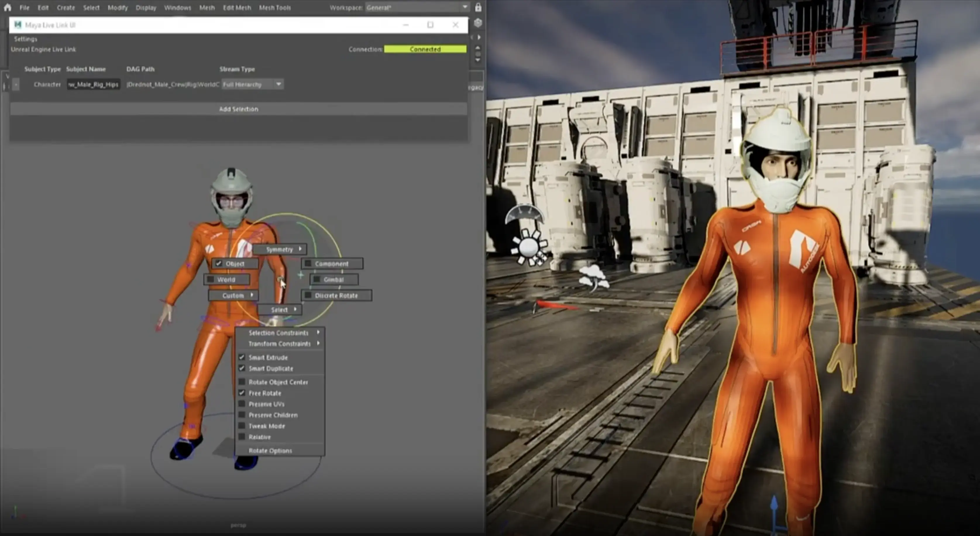Click the workspace lock icon

[x=478, y=7]
